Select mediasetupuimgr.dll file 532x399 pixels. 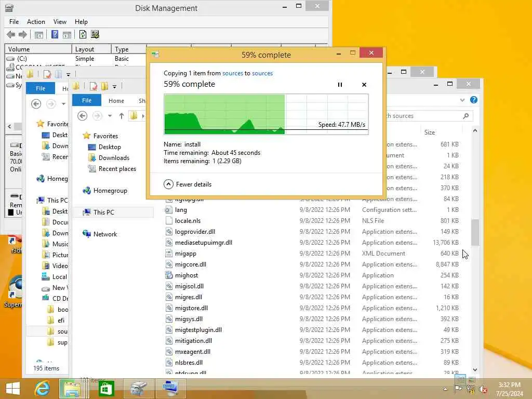tap(204, 243)
